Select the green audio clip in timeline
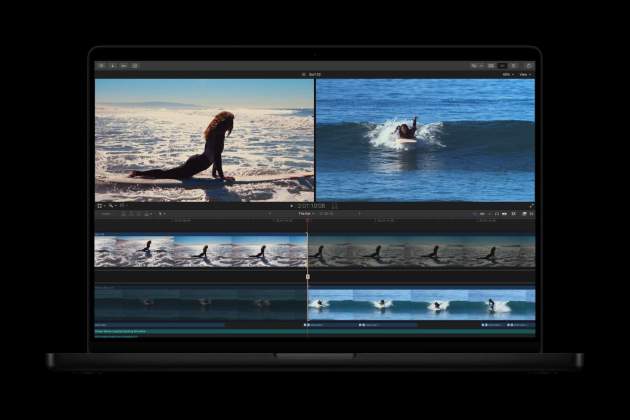This screenshot has width=630, height=420. click(315, 332)
